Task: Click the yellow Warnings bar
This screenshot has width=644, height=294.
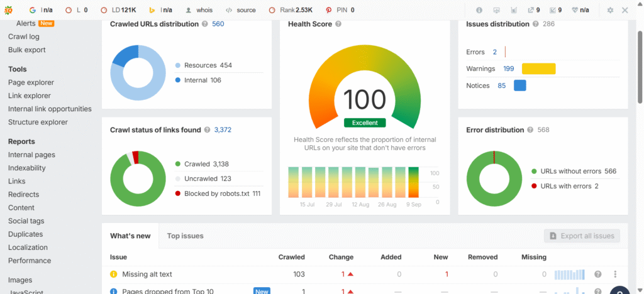Action: tap(538, 68)
